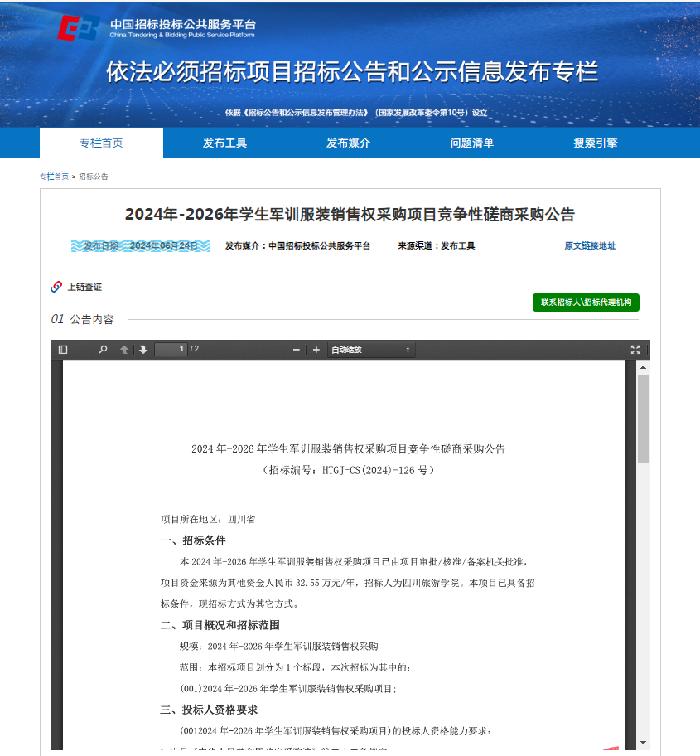
Task: Click the 来源渠道：发布工具 text
Action: [436, 246]
